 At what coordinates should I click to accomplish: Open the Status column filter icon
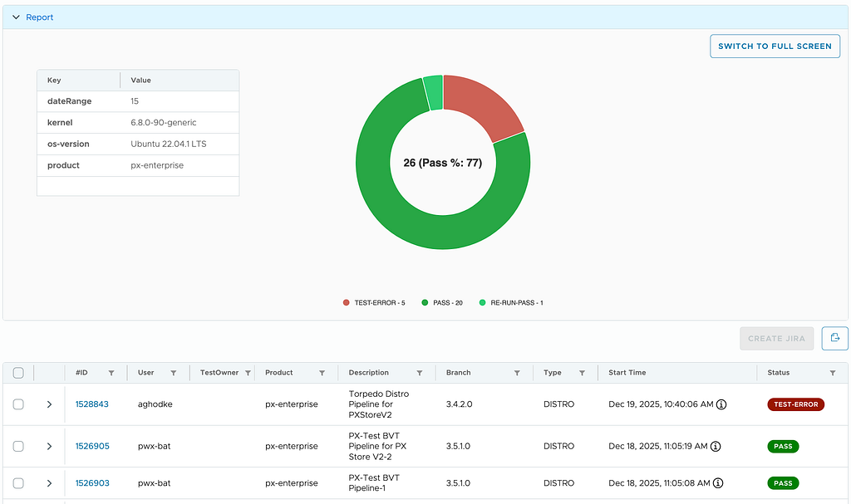click(833, 374)
